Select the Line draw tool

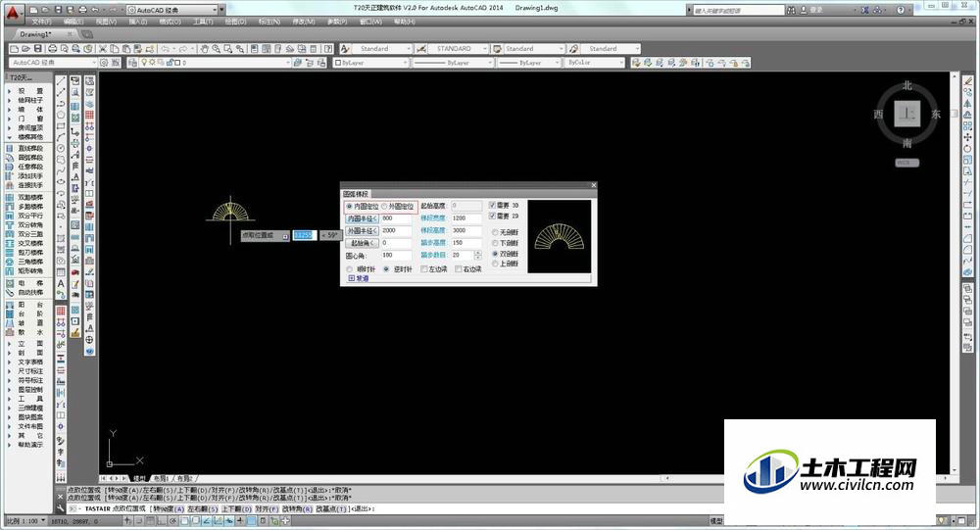coord(61,81)
